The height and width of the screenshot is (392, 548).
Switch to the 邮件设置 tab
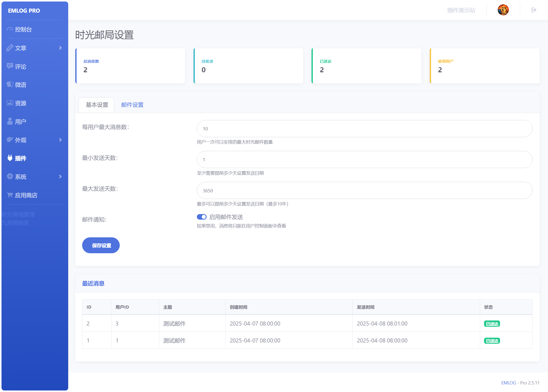(132, 105)
